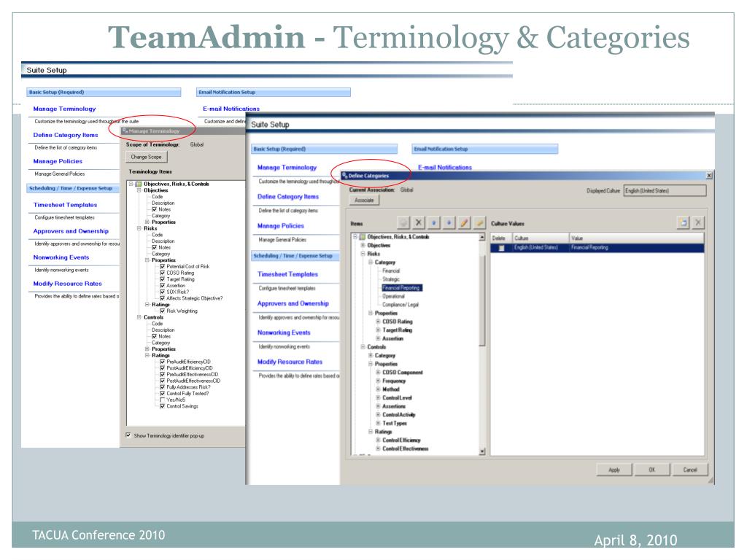The image size is (747, 560).
Task: Expand the Test Types node
Action: point(378,423)
